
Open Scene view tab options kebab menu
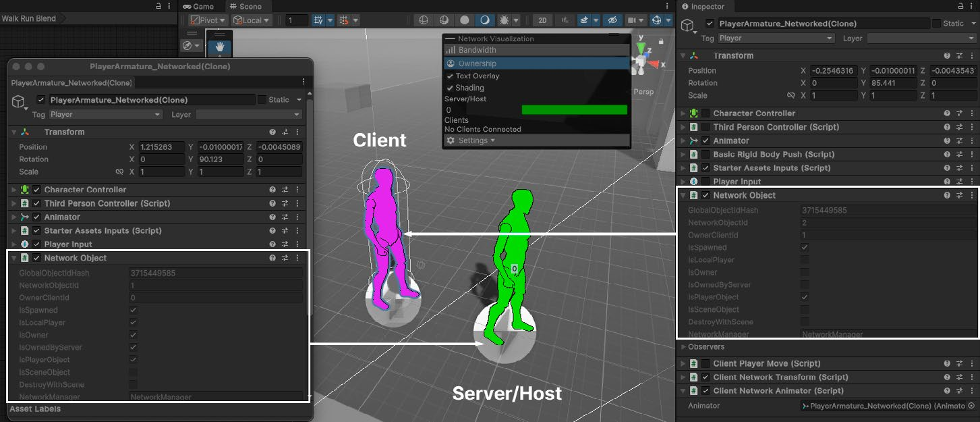(x=667, y=6)
